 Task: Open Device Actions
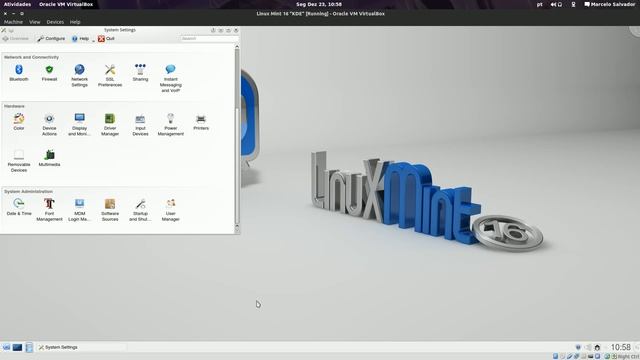pos(49,124)
